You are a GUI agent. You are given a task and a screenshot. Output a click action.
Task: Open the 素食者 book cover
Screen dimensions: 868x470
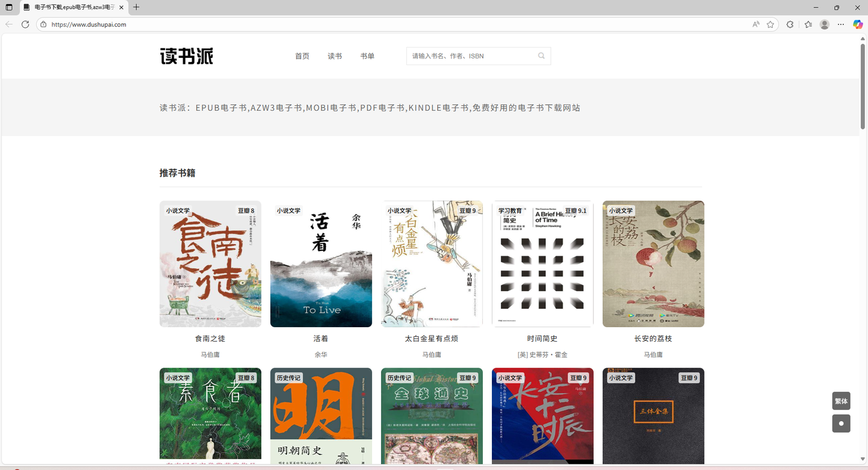click(x=210, y=416)
